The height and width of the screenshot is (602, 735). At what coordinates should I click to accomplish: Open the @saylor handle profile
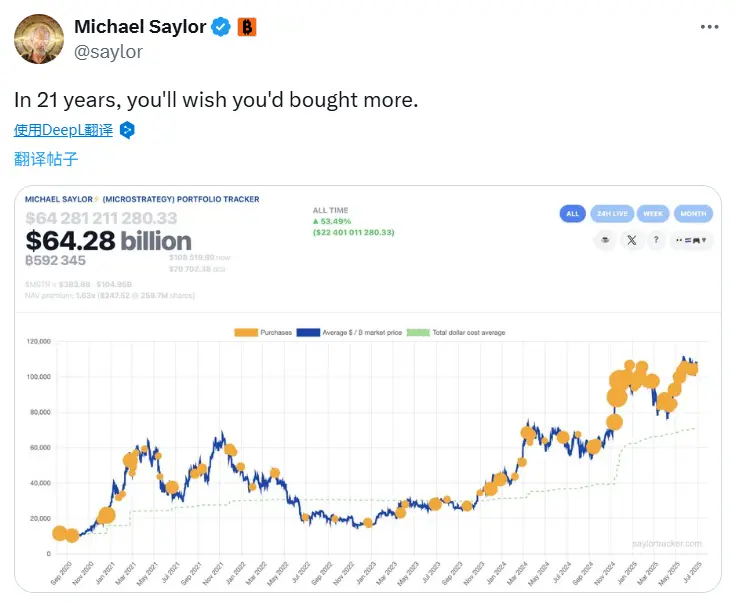click(x=109, y=51)
